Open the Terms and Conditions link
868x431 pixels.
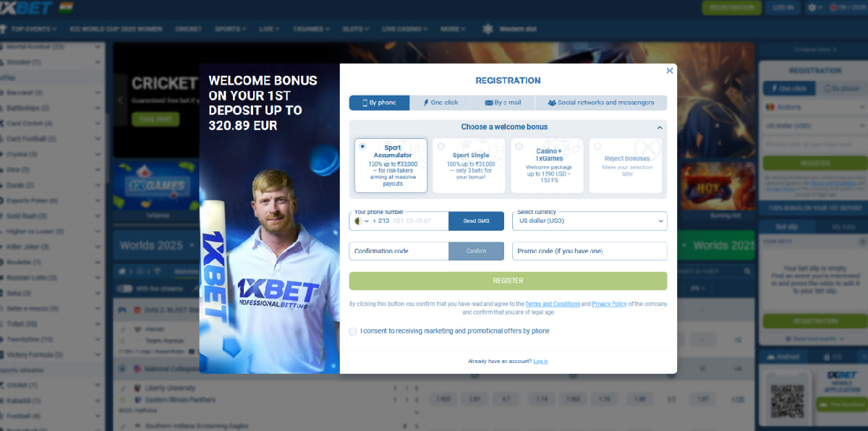[x=553, y=304]
